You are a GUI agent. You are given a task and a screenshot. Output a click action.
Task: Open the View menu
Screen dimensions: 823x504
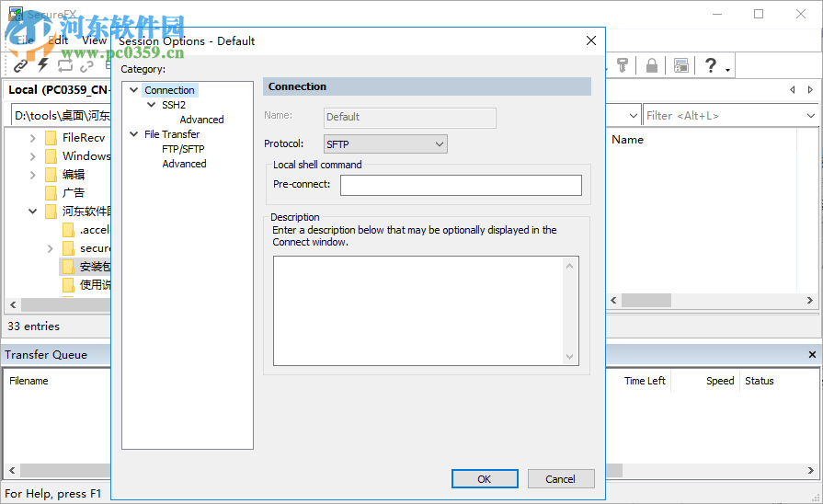[x=94, y=40]
